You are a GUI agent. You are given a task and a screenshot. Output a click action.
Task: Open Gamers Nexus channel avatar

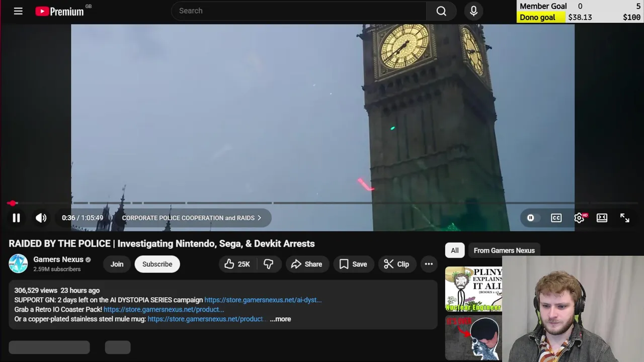18,264
